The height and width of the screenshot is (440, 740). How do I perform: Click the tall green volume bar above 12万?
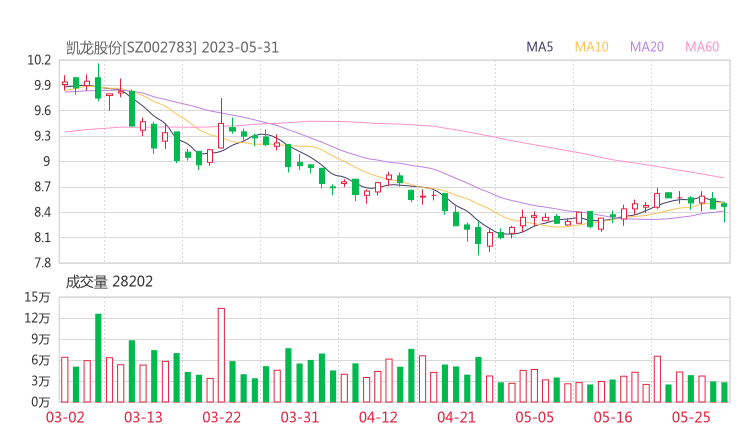(98, 358)
